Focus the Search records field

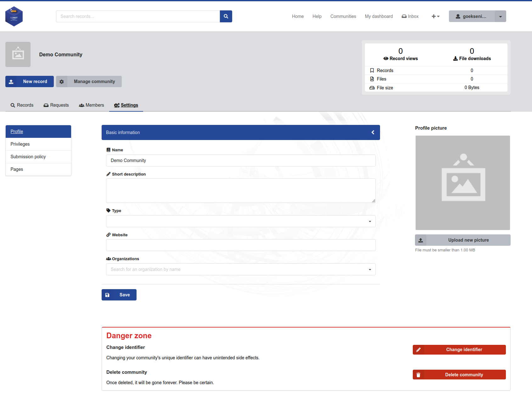tap(138, 16)
